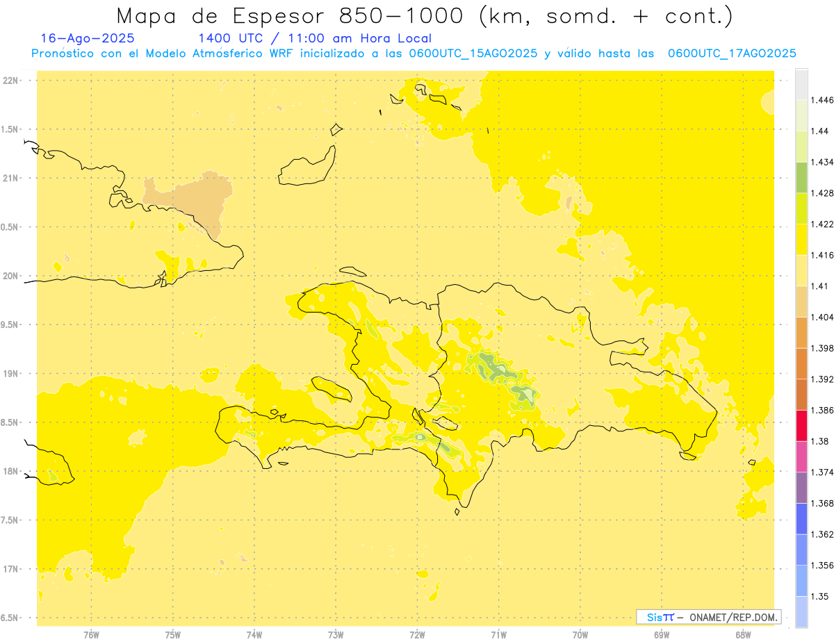Pick the grey legend band above 1.446
834x644 pixels.
point(801,85)
